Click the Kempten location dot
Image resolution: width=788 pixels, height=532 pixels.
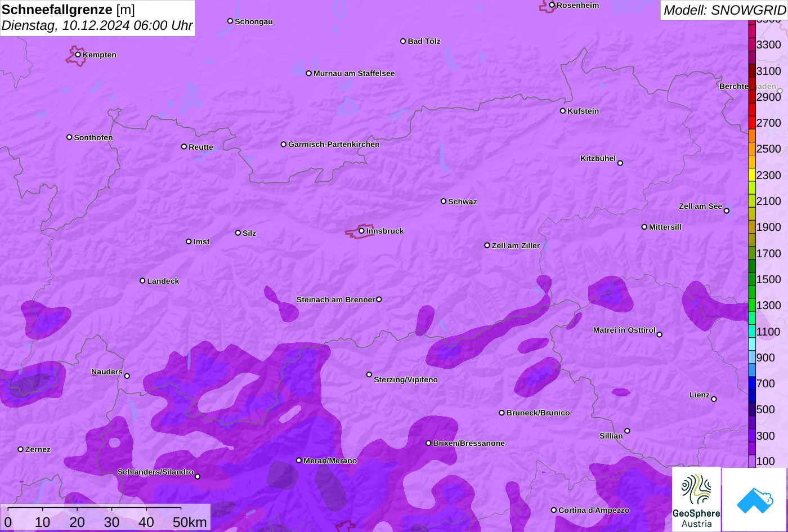78,55
